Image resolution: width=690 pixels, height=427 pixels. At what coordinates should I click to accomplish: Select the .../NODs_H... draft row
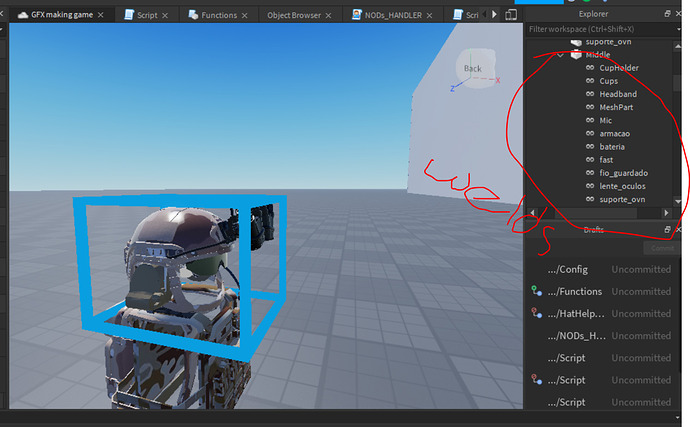604,336
